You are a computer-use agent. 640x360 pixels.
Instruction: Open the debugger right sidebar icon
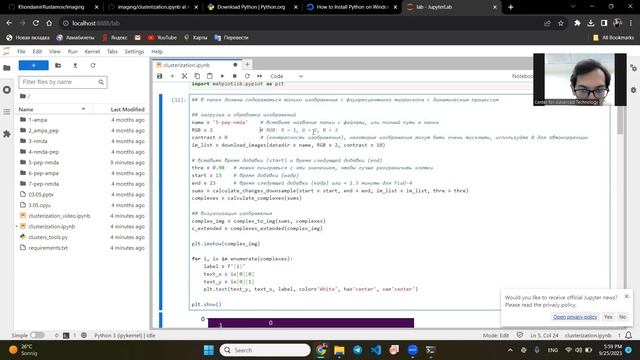pos(633,90)
